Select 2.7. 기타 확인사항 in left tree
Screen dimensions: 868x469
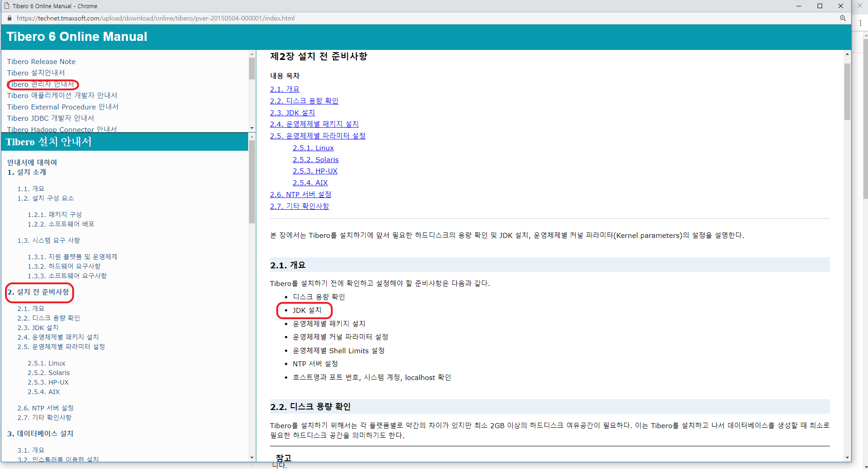click(45, 417)
